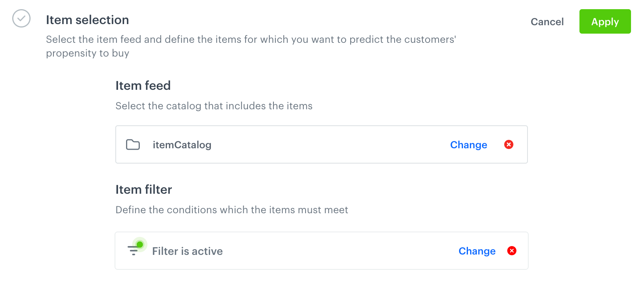The image size is (644, 282).
Task: Click the Change link for the item filter
Action: tap(477, 251)
